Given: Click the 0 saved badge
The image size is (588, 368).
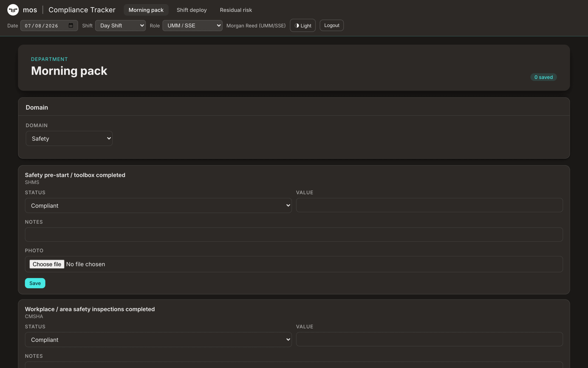Looking at the screenshot, I should (543, 77).
